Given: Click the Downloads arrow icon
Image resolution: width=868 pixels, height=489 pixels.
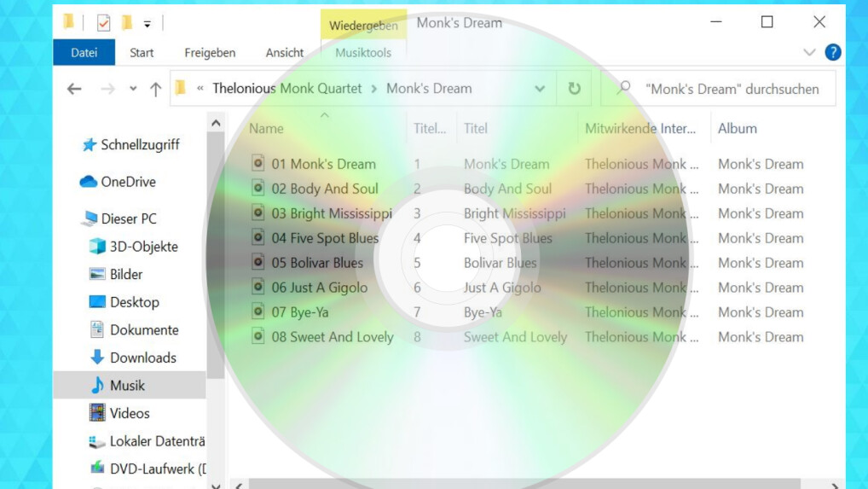Looking at the screenshot, I should pyautogui.click(x=97, y=358).
